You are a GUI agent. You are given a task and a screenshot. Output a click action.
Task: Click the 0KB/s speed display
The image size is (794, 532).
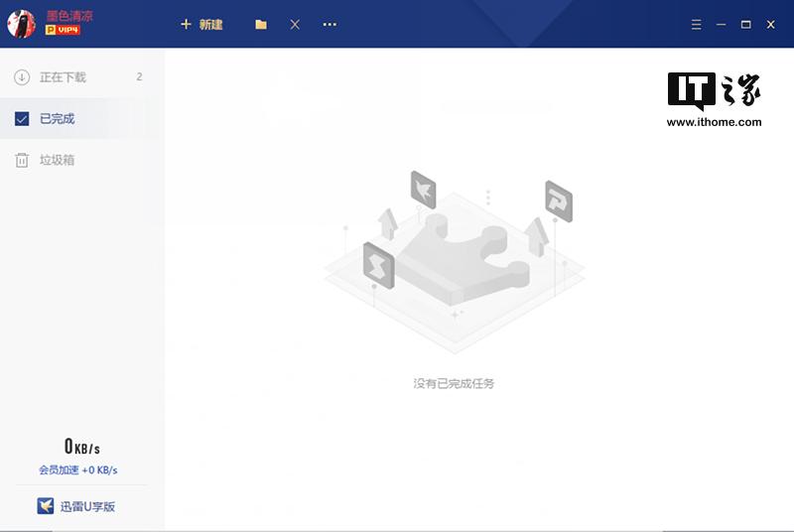point(81,447)
